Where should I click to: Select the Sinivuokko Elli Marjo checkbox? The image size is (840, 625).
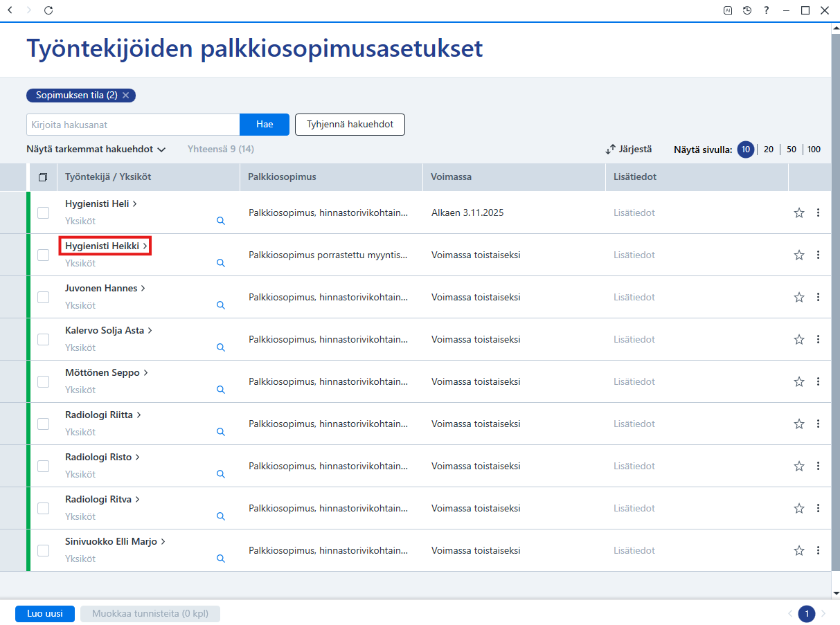[43, 550]
